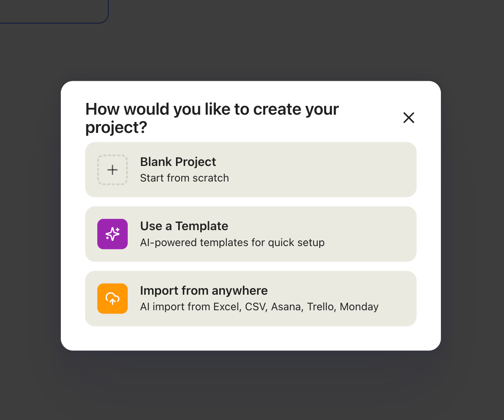
Task: Close the create project dialog
Action: coord(409,118)
